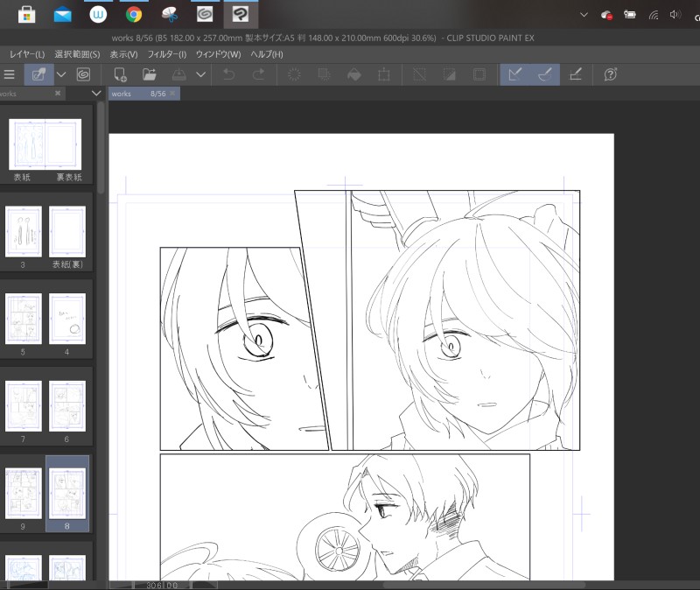The width and height of the screenshot is (700, 590).
Task: Expand the dropdown next to tablet icon
Action: (61, 74)
